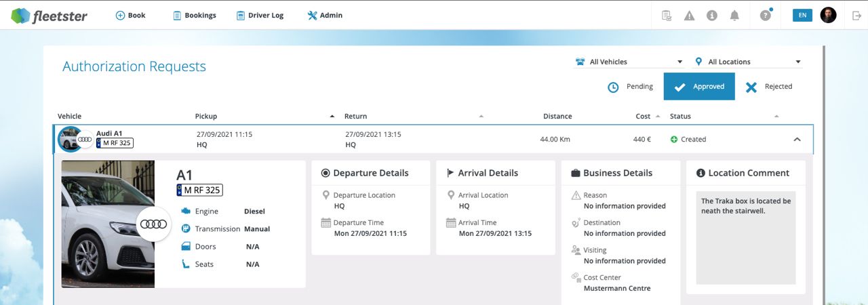Show Pending requests
This screenshot has height=305, width=868.
pyautogui.click(x=630, y=87)
